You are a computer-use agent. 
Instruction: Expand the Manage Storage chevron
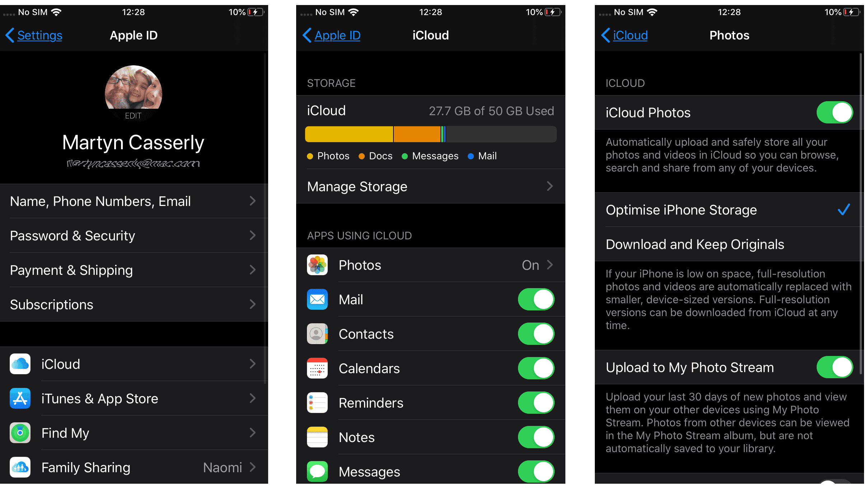click(x=550, y=186)
